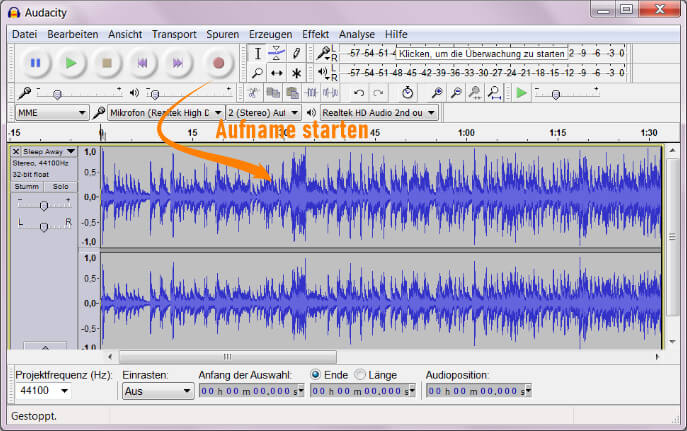Collapse the track with the bottom arrow button
This screenshot has width=687, height=431.
pos(45,346)
